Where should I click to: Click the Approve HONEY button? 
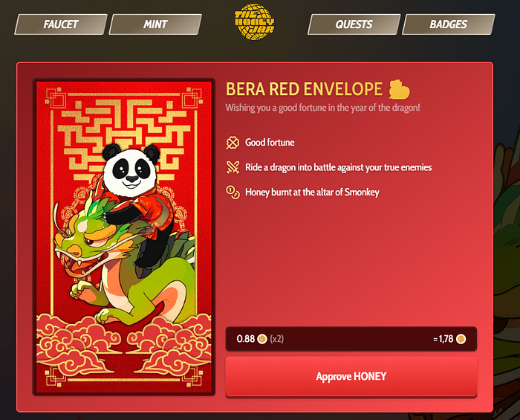click(351, 377)
